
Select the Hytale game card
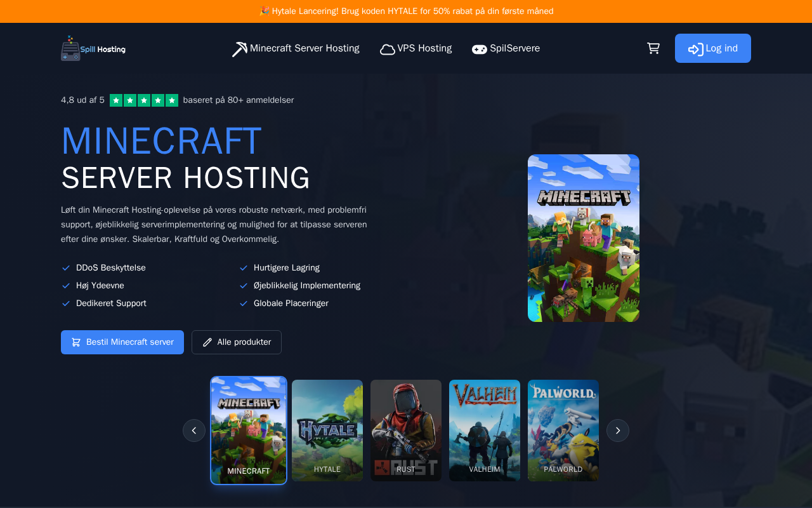coord(327,431)
